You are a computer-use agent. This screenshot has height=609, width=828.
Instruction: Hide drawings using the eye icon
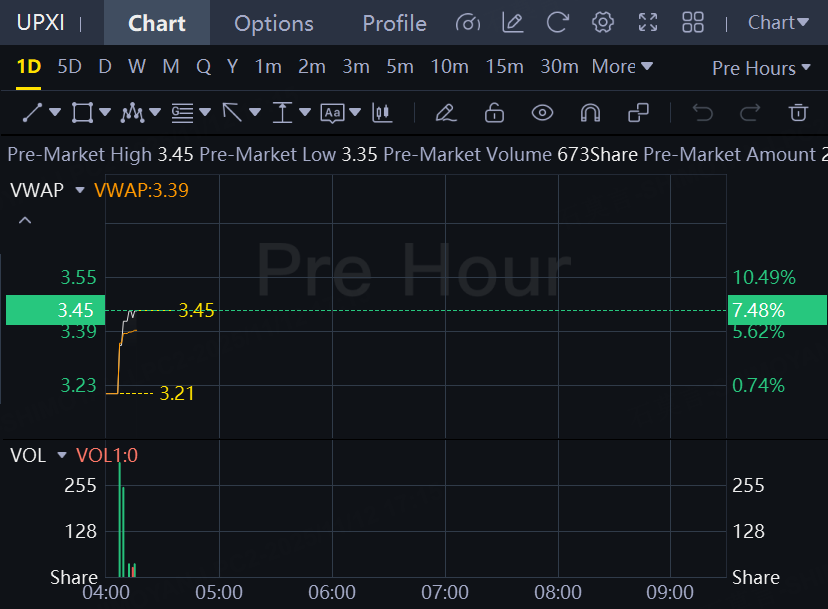tap(542, 112)
